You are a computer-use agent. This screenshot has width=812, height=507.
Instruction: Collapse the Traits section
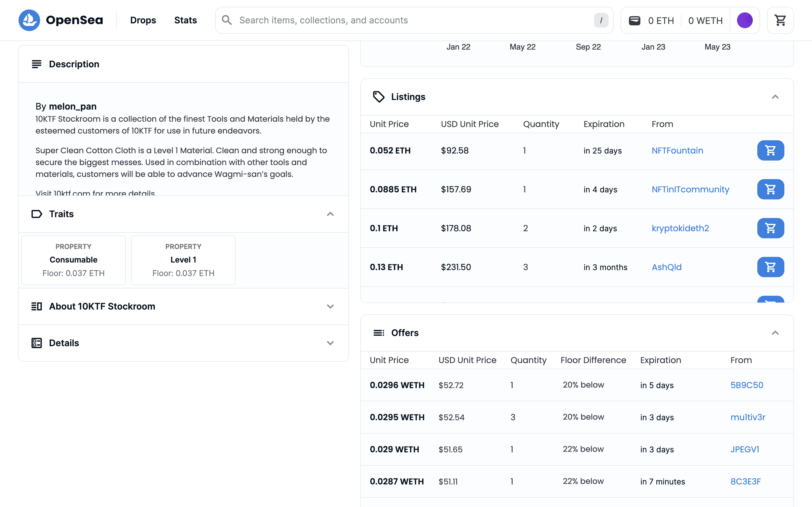(x=330, y=214)
